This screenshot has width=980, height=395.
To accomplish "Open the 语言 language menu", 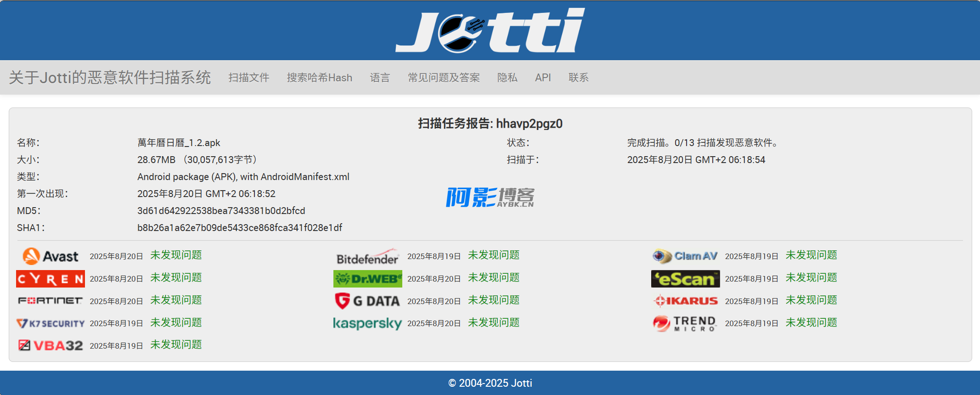I will click(380, 78).
